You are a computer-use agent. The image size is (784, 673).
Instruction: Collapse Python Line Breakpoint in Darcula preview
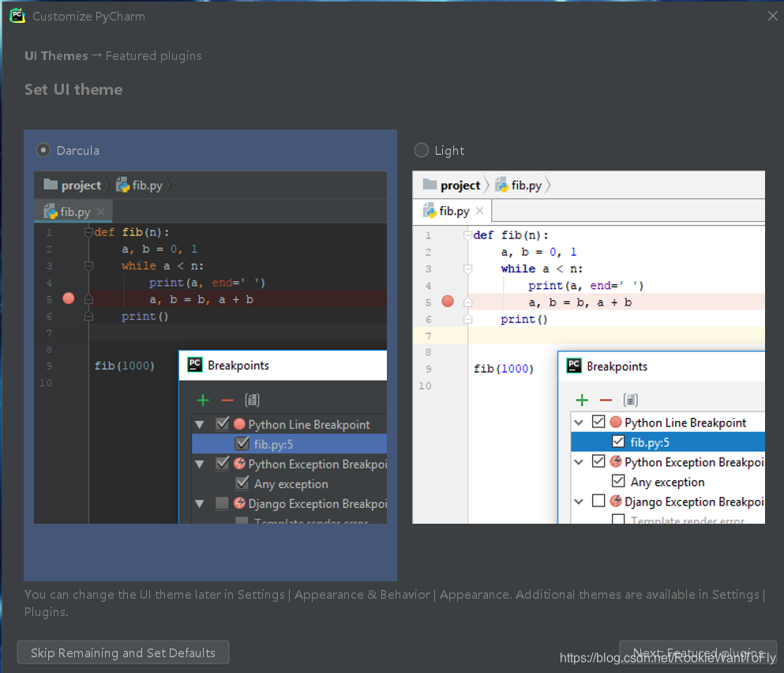(200, 425)
